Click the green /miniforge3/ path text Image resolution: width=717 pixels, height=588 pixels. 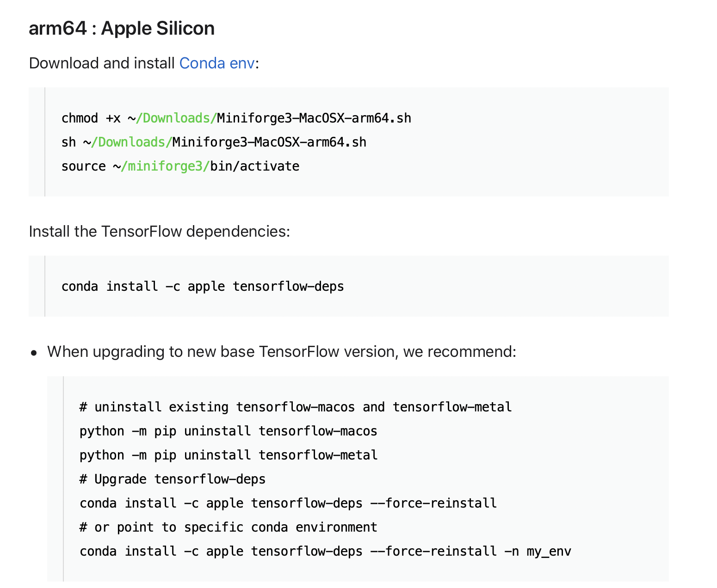(165, 166)
